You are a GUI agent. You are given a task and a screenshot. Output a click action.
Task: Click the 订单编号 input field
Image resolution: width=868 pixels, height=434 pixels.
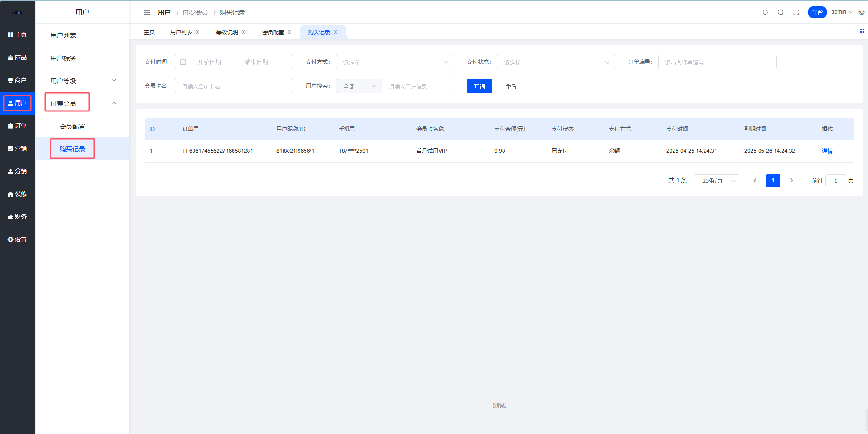[717, 62]
